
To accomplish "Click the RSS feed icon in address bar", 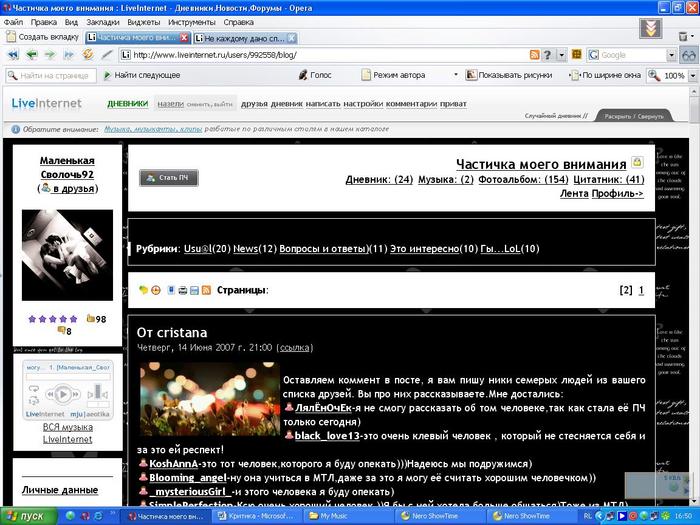I will pos(534,55).
